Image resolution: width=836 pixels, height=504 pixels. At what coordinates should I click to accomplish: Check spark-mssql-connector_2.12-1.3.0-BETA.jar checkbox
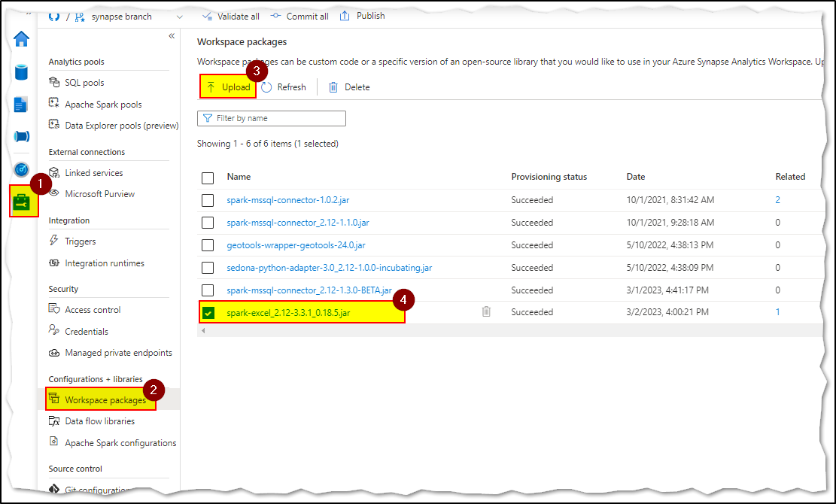(x=208, y=290)
